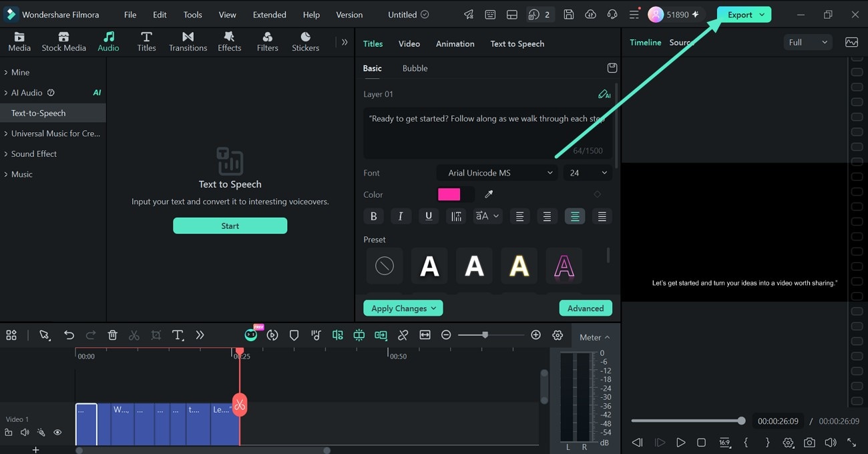
Task: Open the Transitions tab
Action: [188, 41]
